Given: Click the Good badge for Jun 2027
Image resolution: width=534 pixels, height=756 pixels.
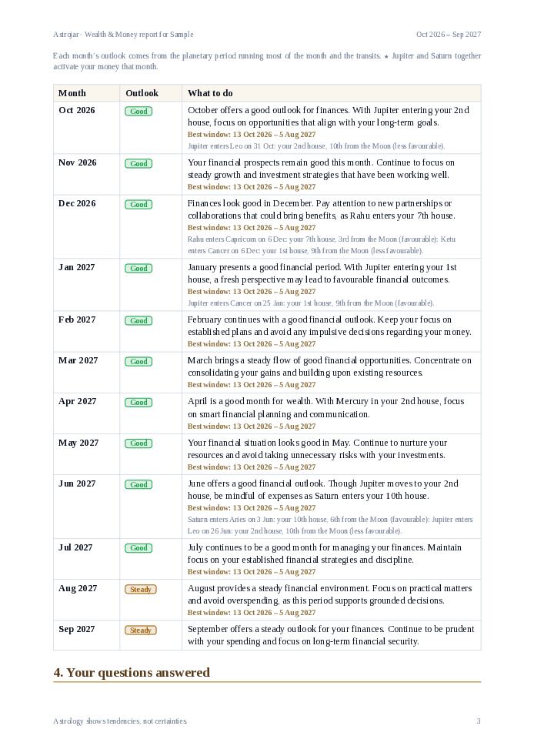Looking at the screenshot, I should tap(139, 484).
